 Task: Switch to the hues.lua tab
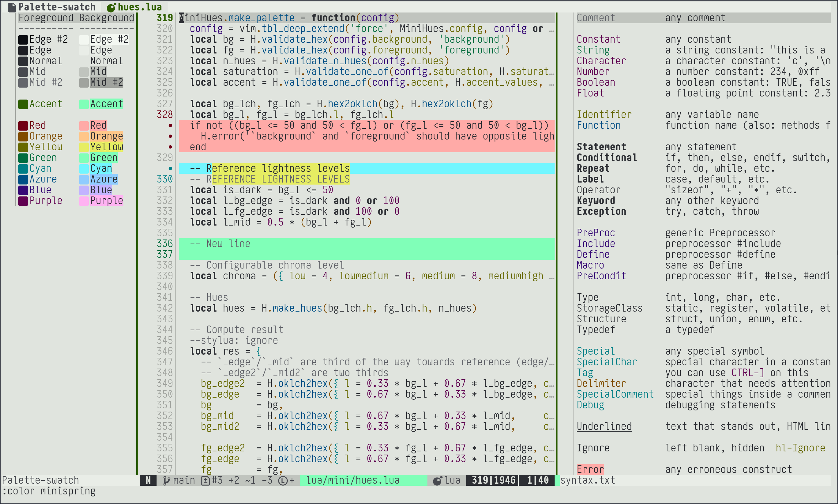[x=140, y=7]
